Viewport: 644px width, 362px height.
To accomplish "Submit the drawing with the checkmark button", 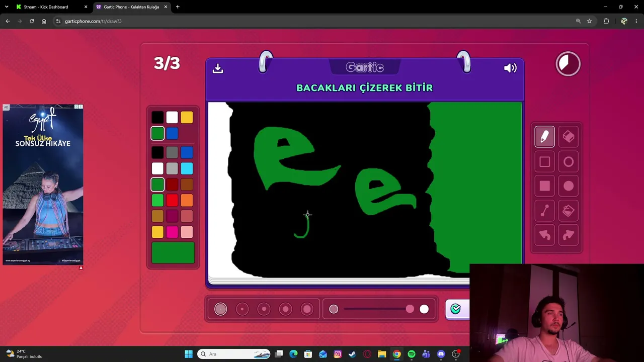I will (x=457, y=309).
